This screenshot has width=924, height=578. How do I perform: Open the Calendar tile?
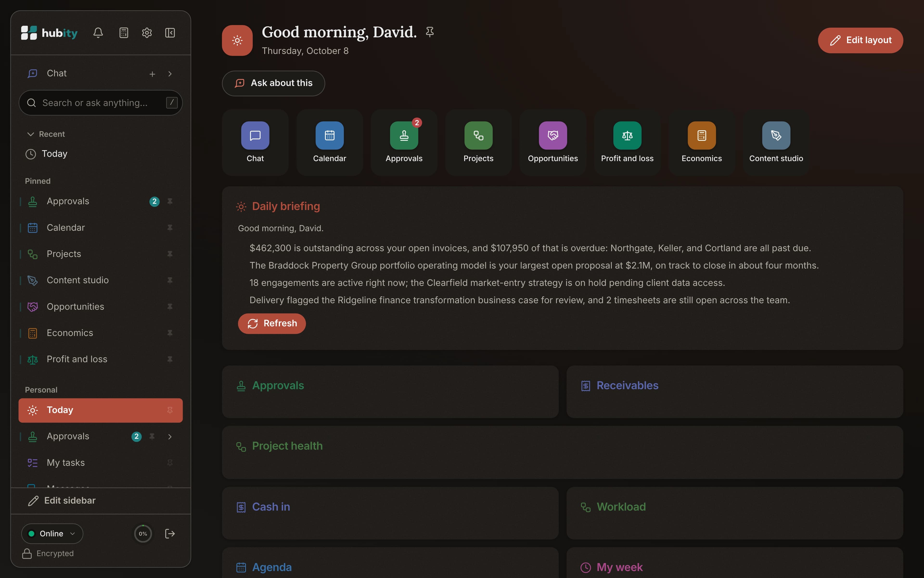pos(329,142)
